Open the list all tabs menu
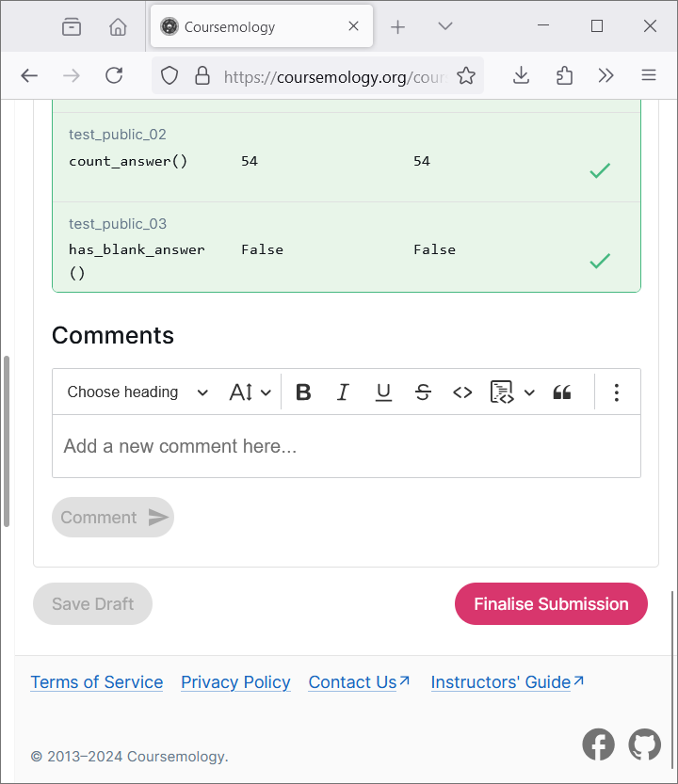The width and height of the screenshot is (678, 784). 445,26
